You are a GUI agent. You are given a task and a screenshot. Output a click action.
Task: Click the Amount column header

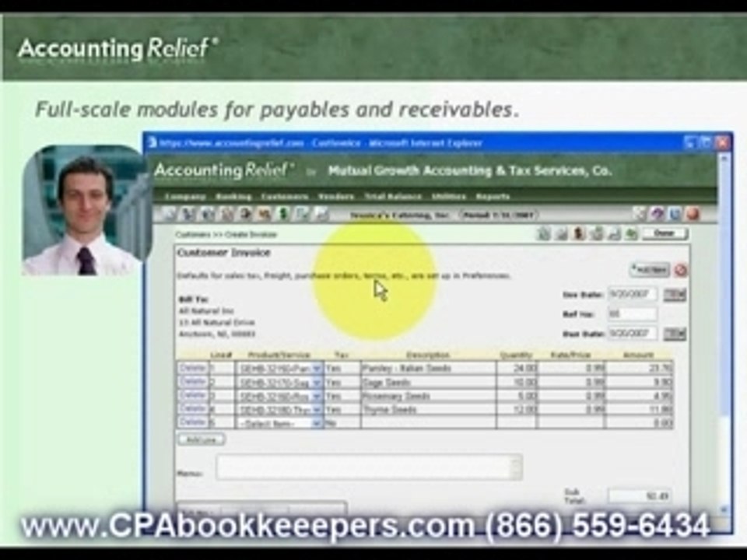pyautogui.click(x=638, y=355)
